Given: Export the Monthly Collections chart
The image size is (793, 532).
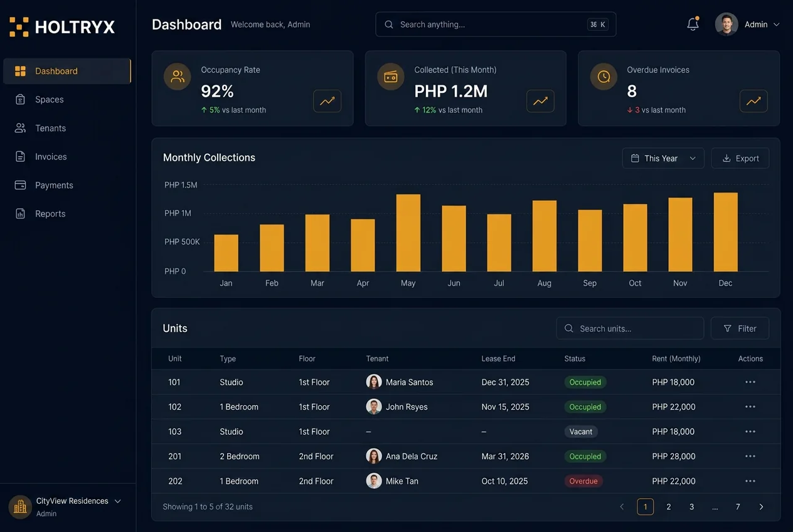Looking at the screenshot, I should (x=740, y=158).
